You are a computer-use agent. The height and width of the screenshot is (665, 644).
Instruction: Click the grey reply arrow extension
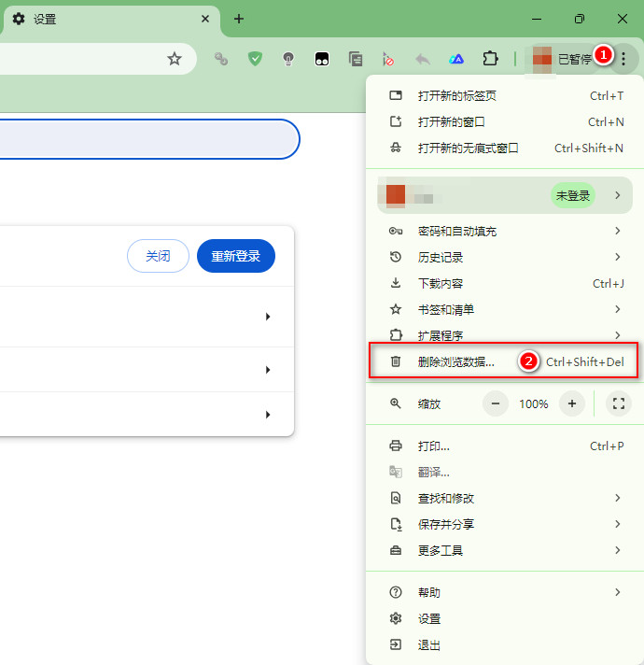[x=423, y=59]
